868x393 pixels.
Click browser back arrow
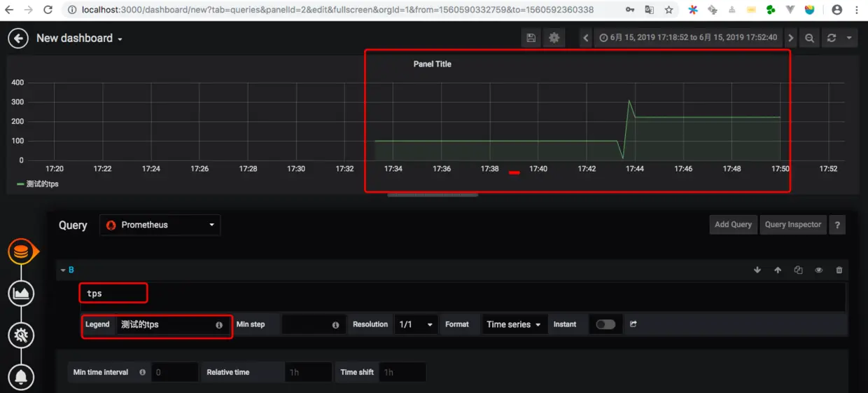point(10,10)
